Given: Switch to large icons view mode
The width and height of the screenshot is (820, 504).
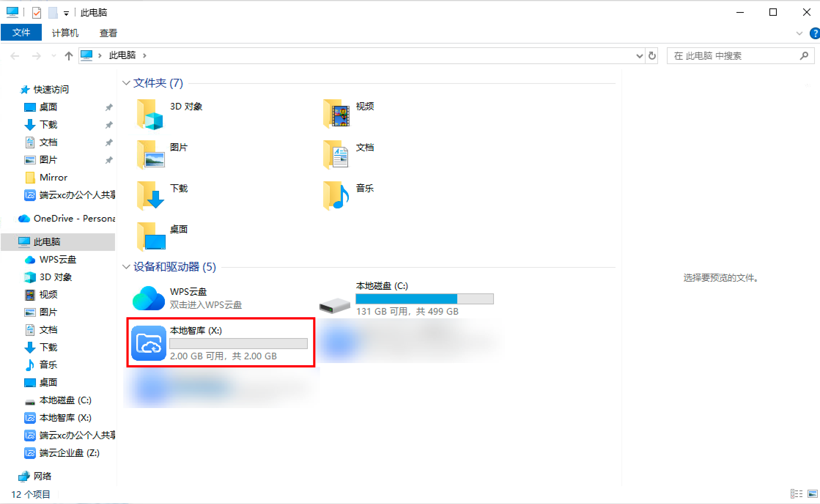Looking at the screenshot, I should point(812,494).
